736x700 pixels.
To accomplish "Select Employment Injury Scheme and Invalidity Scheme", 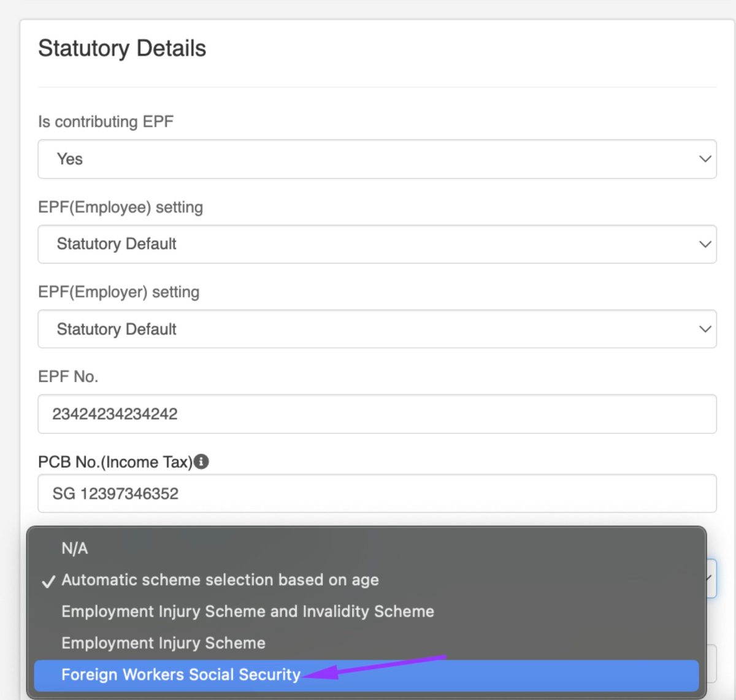I will click(247, 611).
